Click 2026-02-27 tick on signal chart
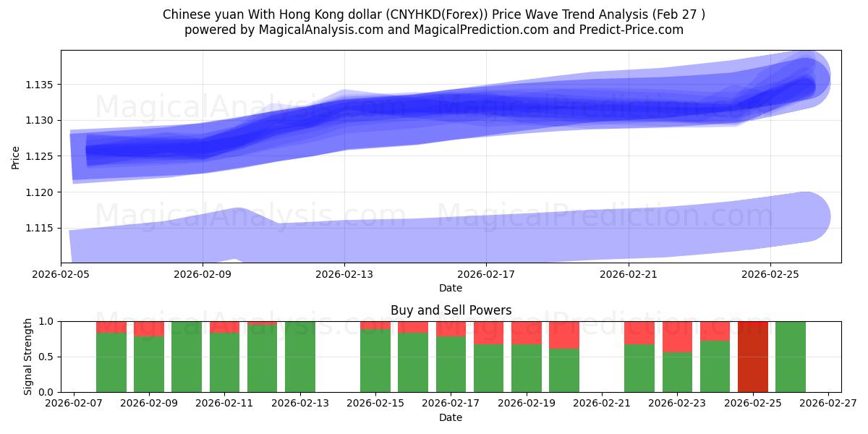Image resolution: width=868 pixels, height=434 pixels. click(x=827, y=404)
